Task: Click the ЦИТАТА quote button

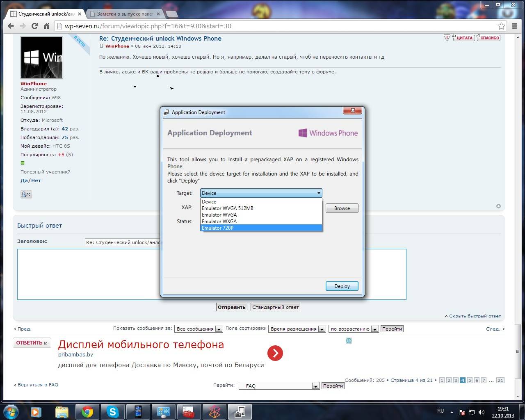Action: tap(463, 38)
